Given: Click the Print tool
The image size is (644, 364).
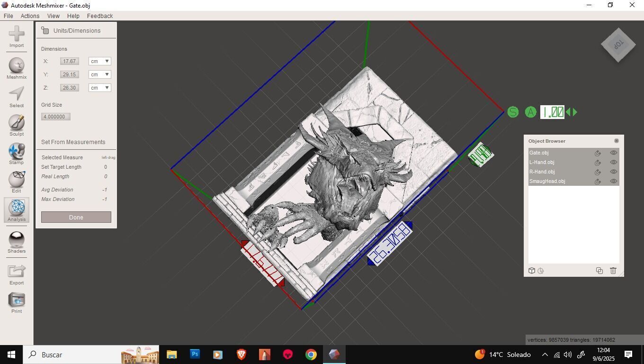Looking at the screenshot, I should pyautogui.click(x=17, y=303).
